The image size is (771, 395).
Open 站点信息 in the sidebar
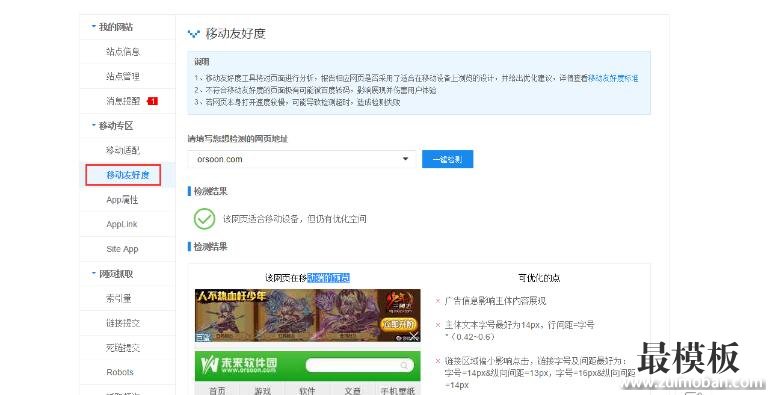[x=123, y=52]
